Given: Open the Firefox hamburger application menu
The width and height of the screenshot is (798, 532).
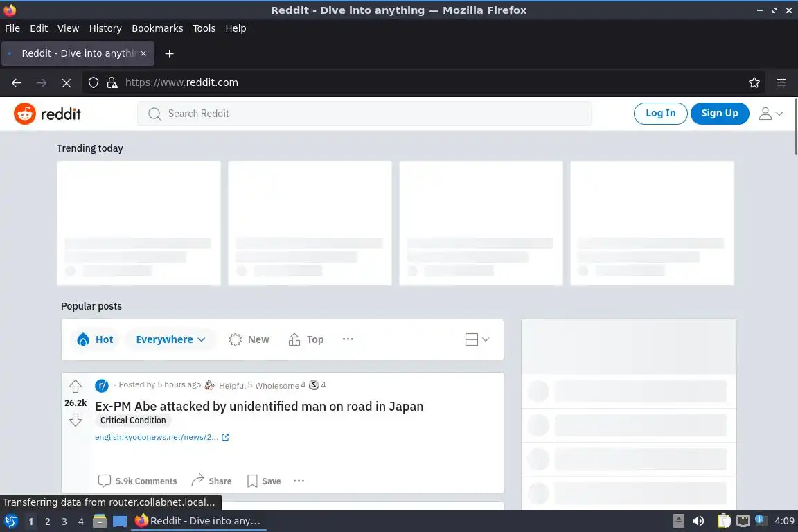Looking at the screenshot, I should point(781,82).
